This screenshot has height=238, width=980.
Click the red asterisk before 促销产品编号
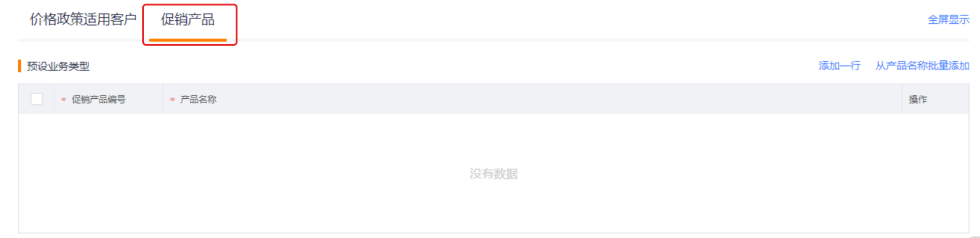pyautogui.click(x=64, y=99)
